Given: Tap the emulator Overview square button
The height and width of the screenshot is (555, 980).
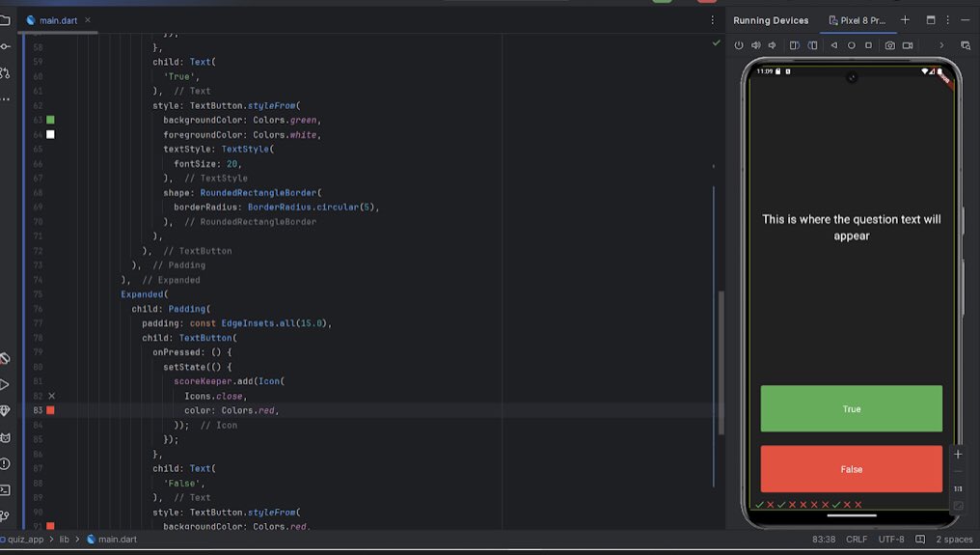Looking at the screenshot, I should 868,45.
